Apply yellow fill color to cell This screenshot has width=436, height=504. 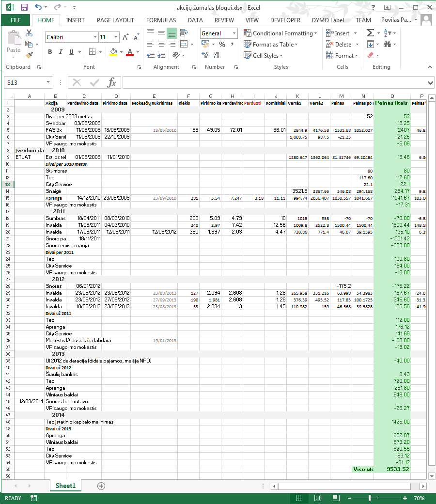click(113, 52)
